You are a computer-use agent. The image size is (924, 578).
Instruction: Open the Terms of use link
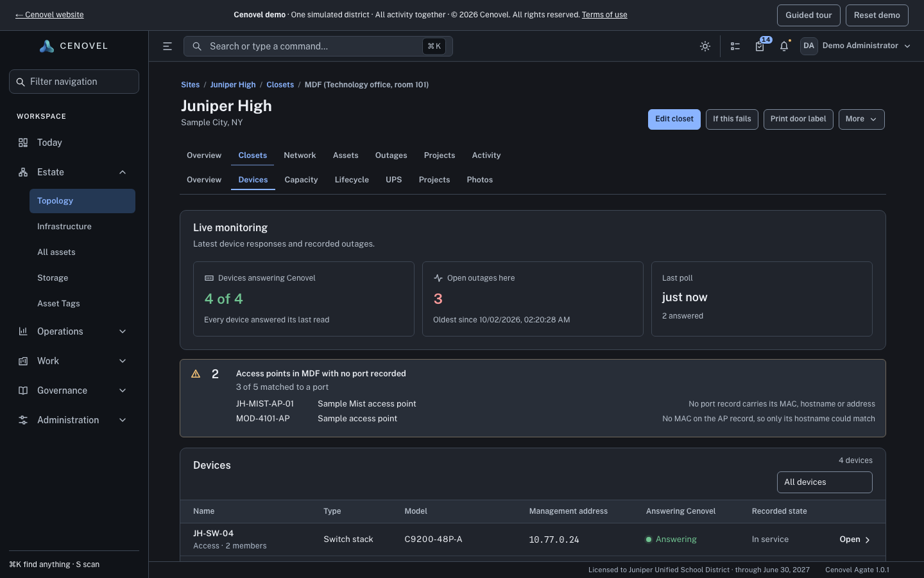coord(604,15)
